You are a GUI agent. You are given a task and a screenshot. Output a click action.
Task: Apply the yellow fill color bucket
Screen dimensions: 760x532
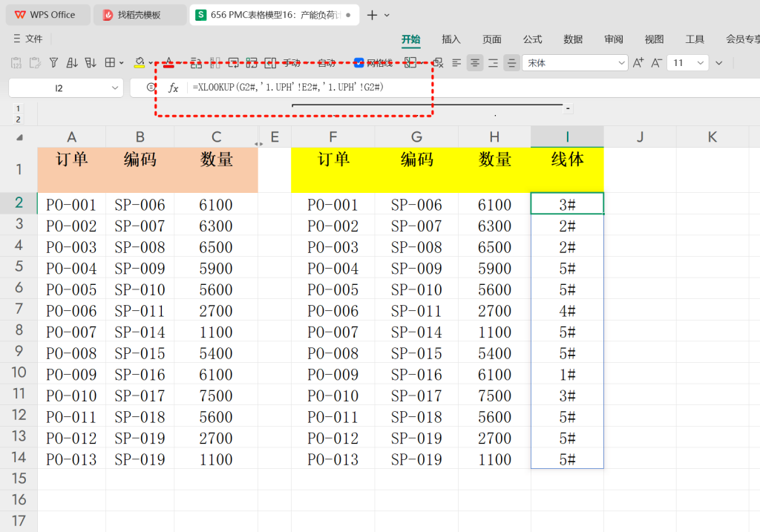pyautogui.click(x=140, y=62)
